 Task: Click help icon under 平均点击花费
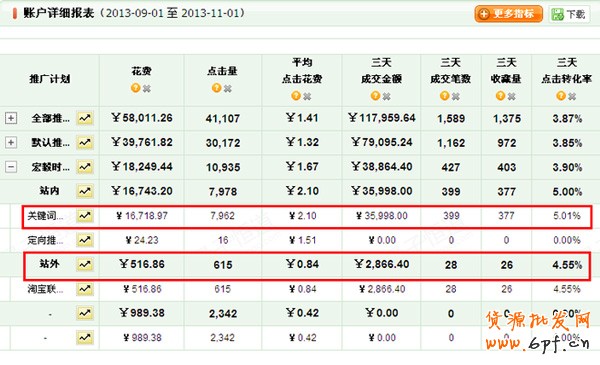(x=296, y=96)
